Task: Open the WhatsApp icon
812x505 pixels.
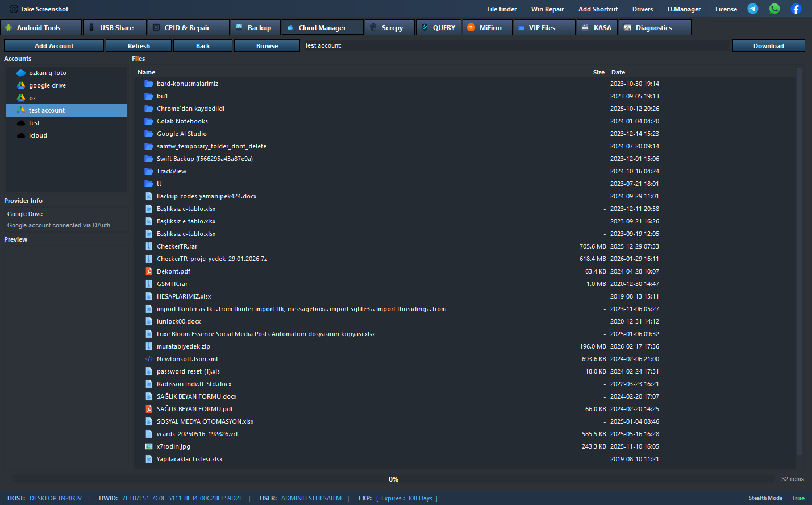Action: (774, 9)
